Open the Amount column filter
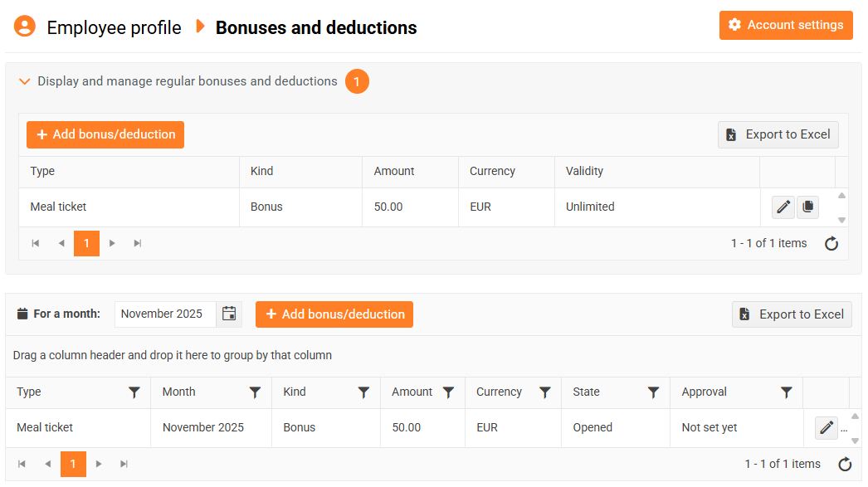Image resolution: width=868 pixels, height=487 pixels. click(448, 392)
